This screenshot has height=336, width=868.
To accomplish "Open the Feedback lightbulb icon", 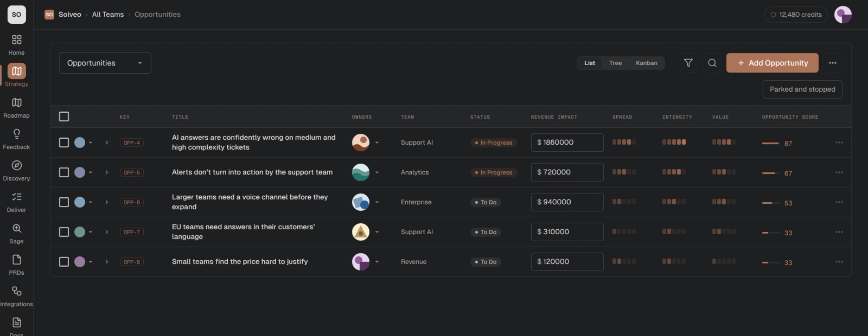I will coord(17,134).
